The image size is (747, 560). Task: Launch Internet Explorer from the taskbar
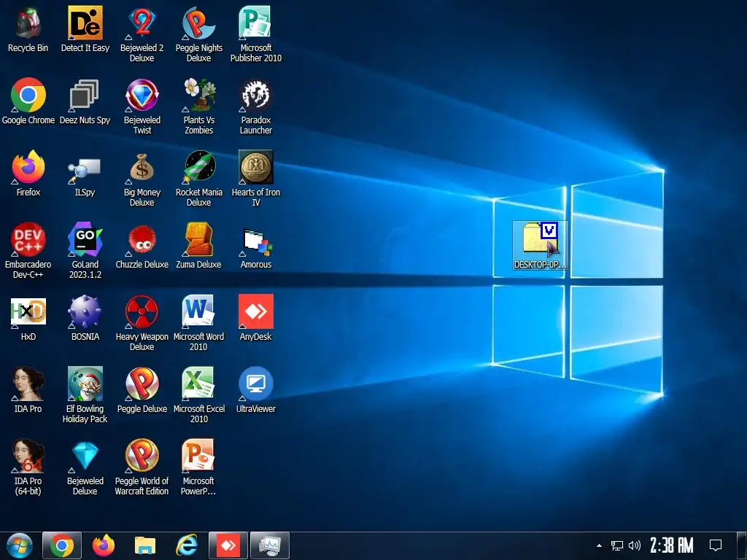187,545
